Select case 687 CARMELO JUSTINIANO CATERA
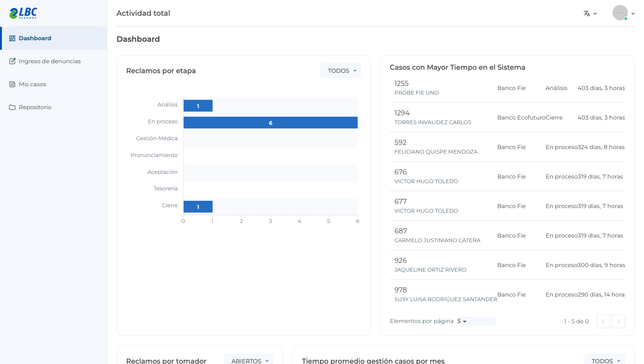644x364 pixels. [x=508, y=236]
